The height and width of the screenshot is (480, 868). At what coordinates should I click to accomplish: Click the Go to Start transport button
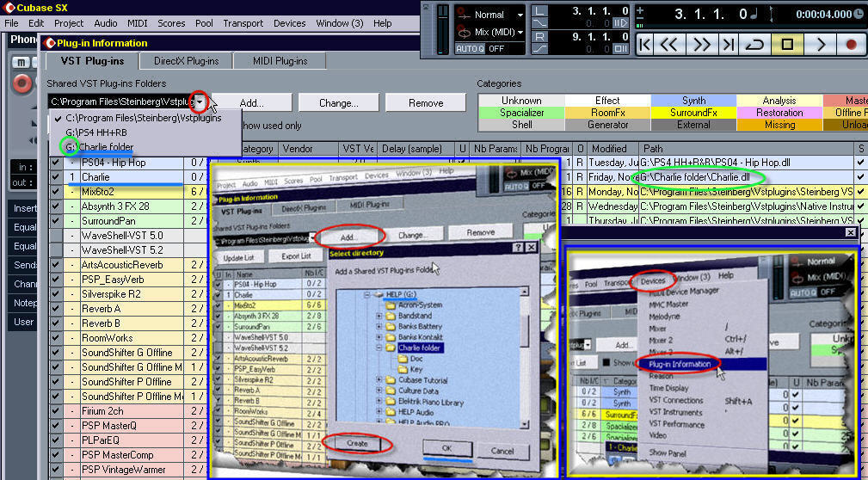pos(645,44)
